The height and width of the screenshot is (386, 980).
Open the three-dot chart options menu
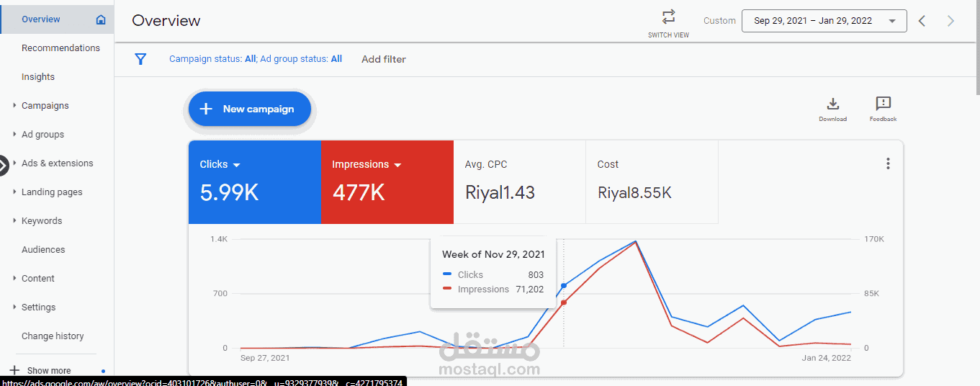pos(888,163)
